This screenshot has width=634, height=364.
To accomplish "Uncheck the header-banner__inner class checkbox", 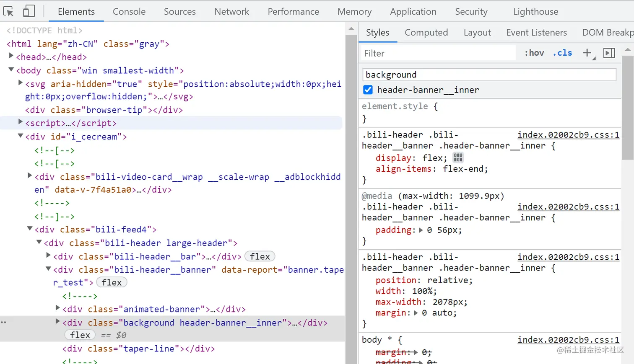I will tap(368, 90).
